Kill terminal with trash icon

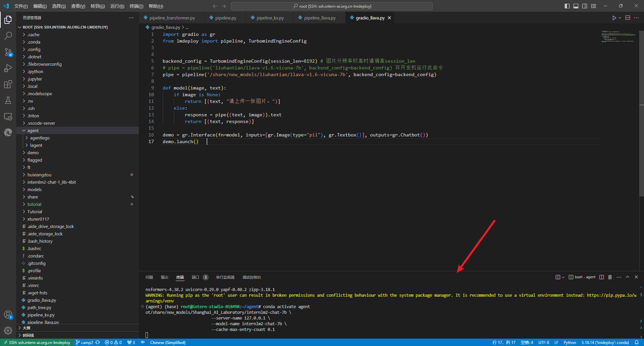click(x=610, y=277)
